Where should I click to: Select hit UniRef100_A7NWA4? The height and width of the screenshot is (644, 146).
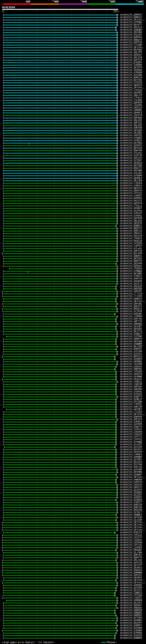coord(131,271)
